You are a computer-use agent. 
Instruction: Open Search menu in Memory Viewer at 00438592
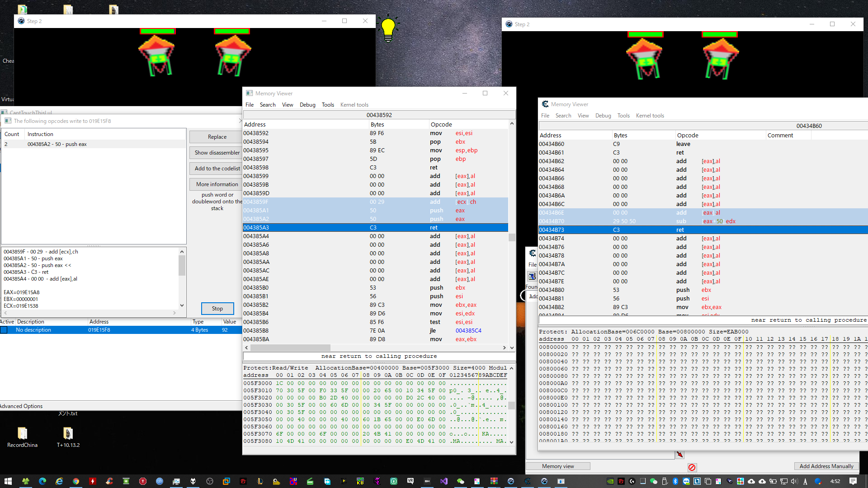tap(267, 105)
